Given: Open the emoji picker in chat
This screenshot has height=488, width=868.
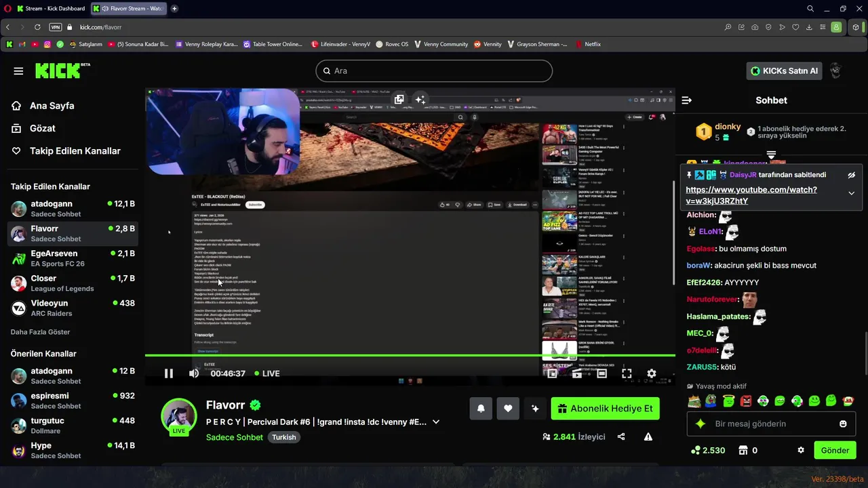Looking at the screenshot, I should point(843,424).
